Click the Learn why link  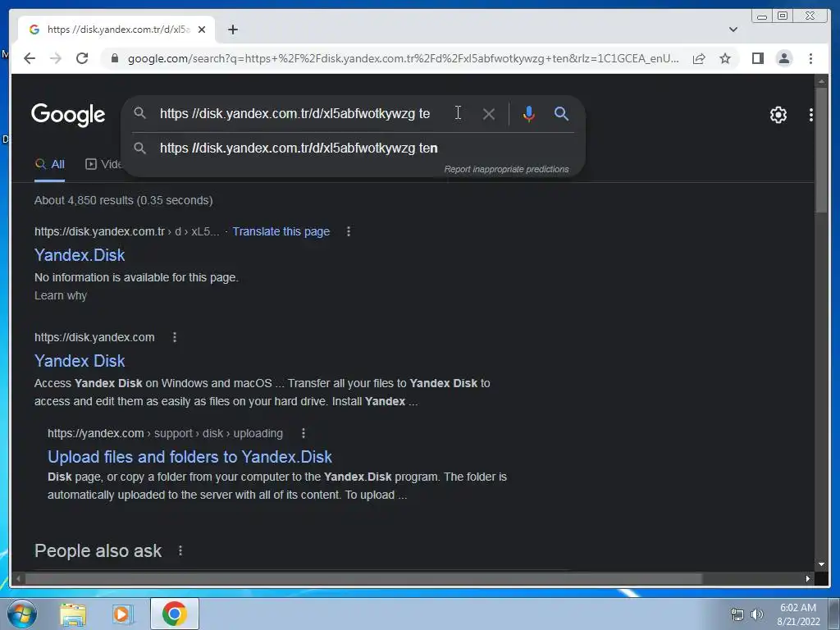61,295
